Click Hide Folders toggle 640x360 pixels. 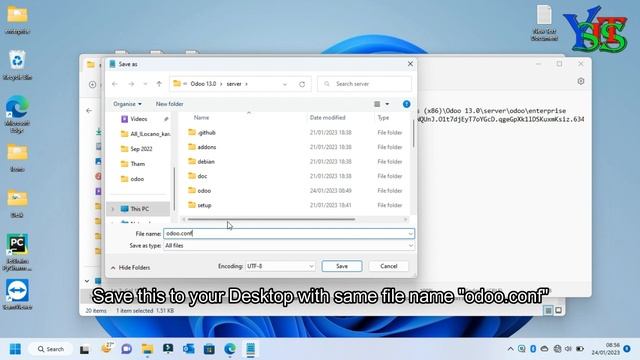pos(131,268)
